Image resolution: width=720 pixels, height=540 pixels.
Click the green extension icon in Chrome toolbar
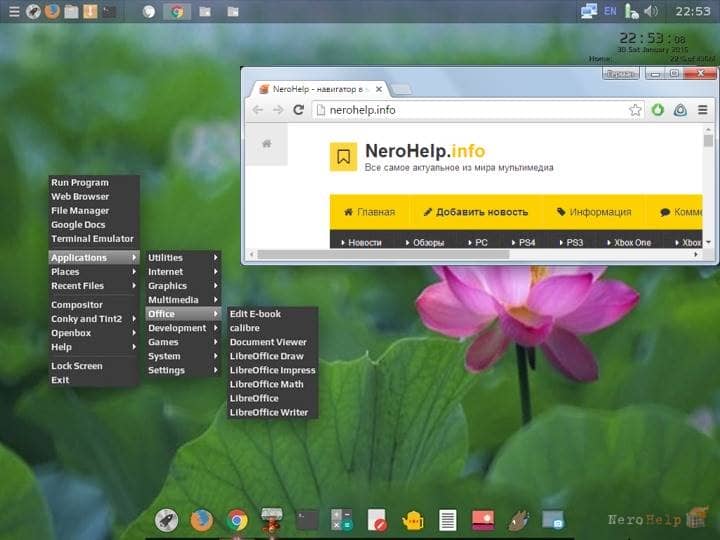coord(658,110)
